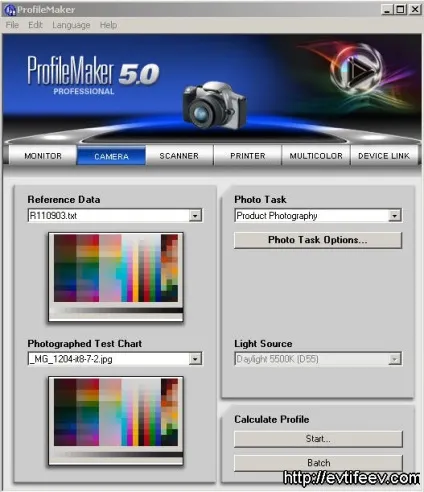Select the CAMERA tab
The image size is (424, 492).
111,156
